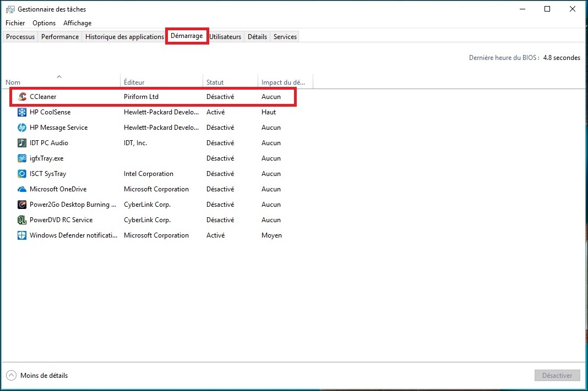588x391 pixels.
Task: Click the Power2Go Desktop Burning disc icon
Action: pos(22,204)
